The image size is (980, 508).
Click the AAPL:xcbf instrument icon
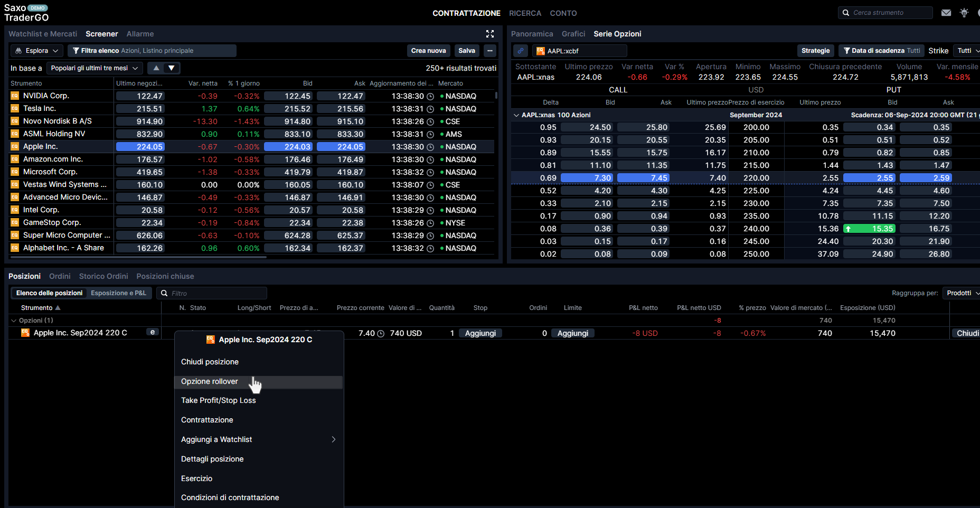[x=541, y=51]
